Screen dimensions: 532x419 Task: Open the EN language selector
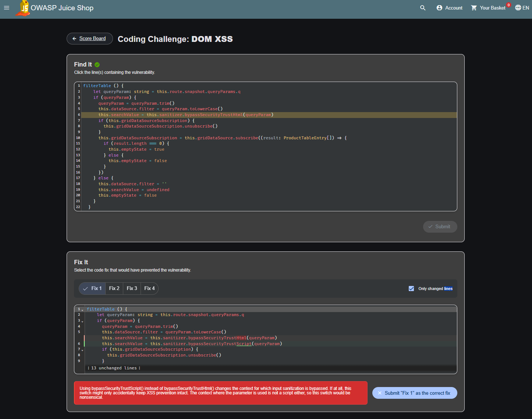[522, 8]
